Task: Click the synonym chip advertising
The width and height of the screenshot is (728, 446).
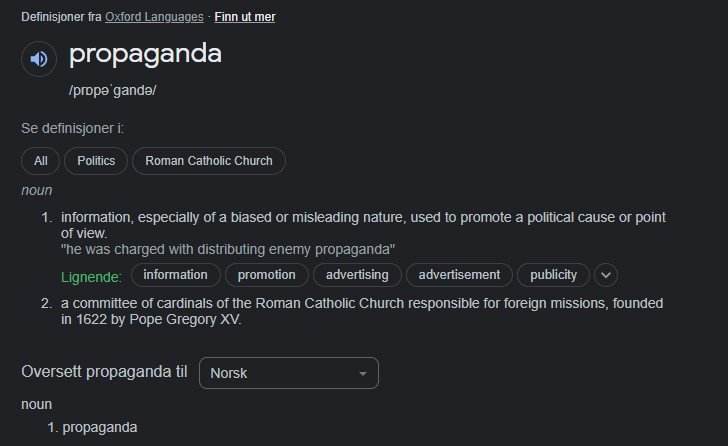Action: point(357,275)
